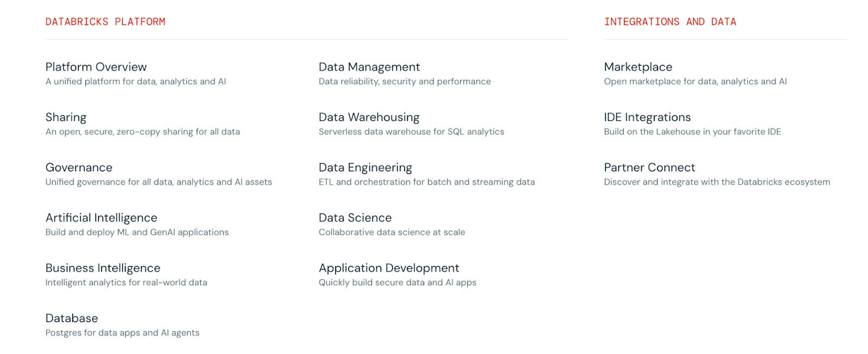Open the Database Postgres entry

coord(72,318)
